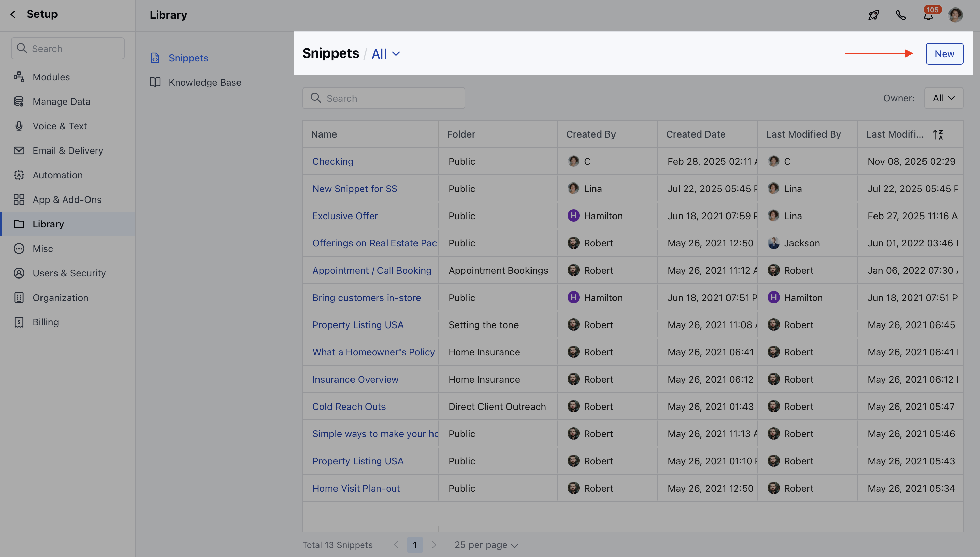Click the user profile avatar
The width and height of the screenshot is (980, 557).
click(x=955, y=15)
